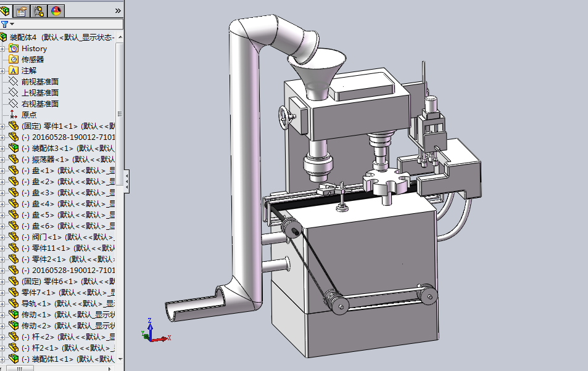Select the 原点 origin icon

click(x=14, y=115)
